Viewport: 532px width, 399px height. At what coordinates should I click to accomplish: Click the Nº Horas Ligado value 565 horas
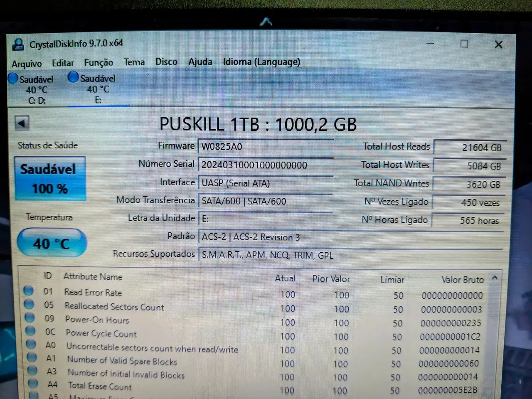coord(468,220)
